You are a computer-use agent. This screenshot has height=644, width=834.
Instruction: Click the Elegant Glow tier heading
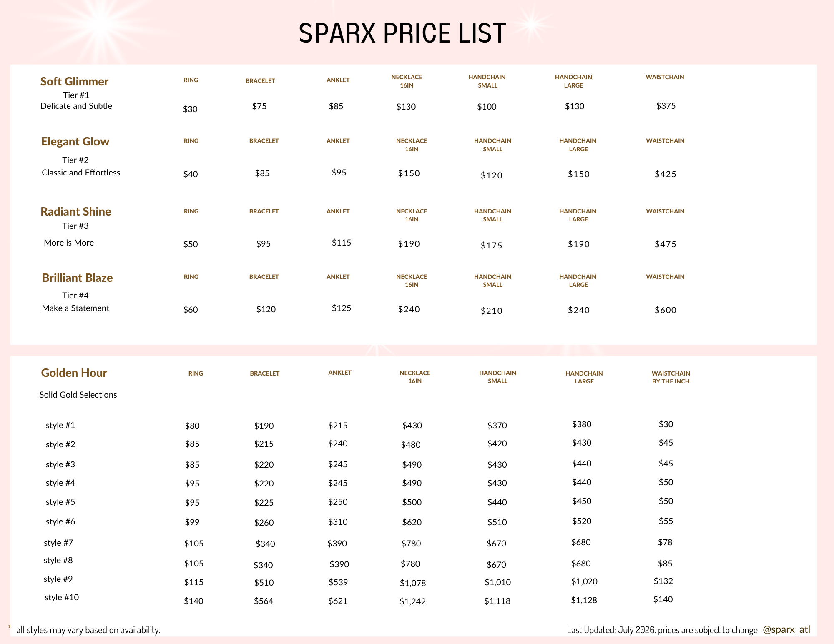click(75, 141)
